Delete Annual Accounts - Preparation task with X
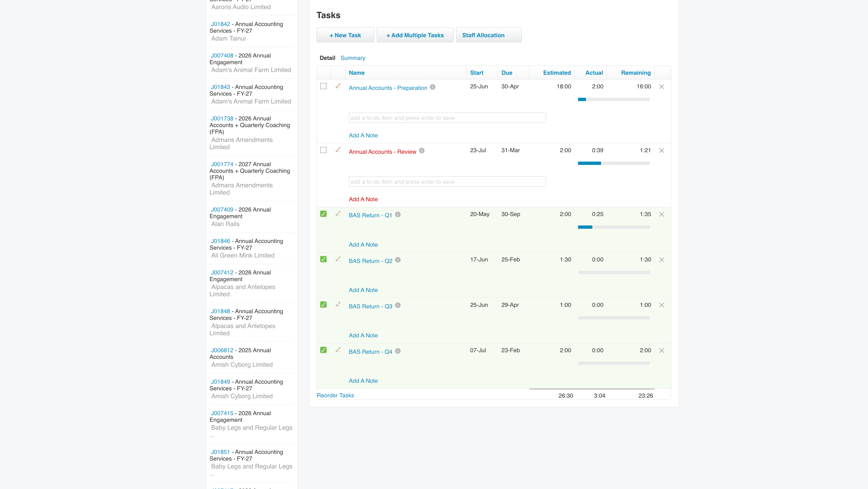This screenshot has height=489, width=868. pyautogui.click(x=662, y=87)
